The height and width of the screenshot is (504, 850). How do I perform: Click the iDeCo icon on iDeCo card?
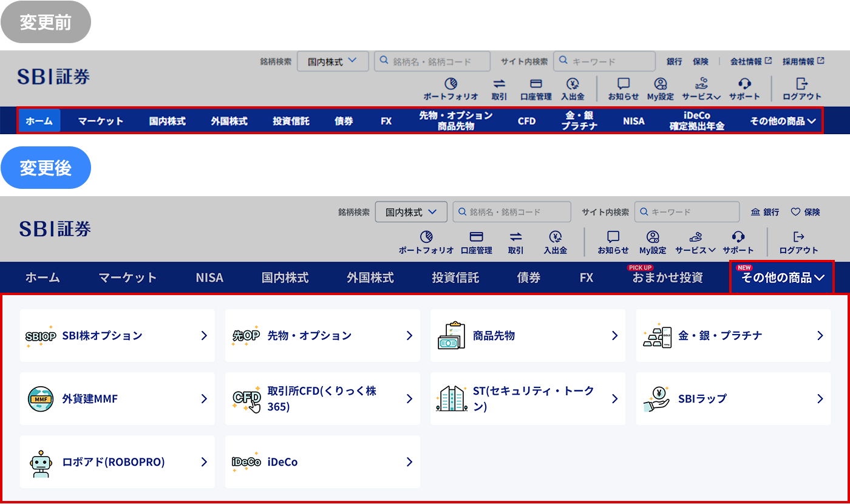(x=246, y=462)
